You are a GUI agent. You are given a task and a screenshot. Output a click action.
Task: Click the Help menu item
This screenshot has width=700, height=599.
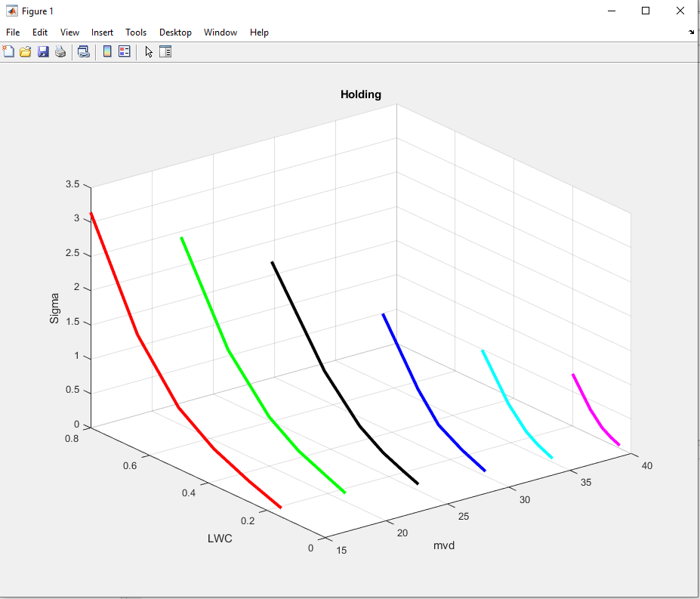[x=259, y=32]
